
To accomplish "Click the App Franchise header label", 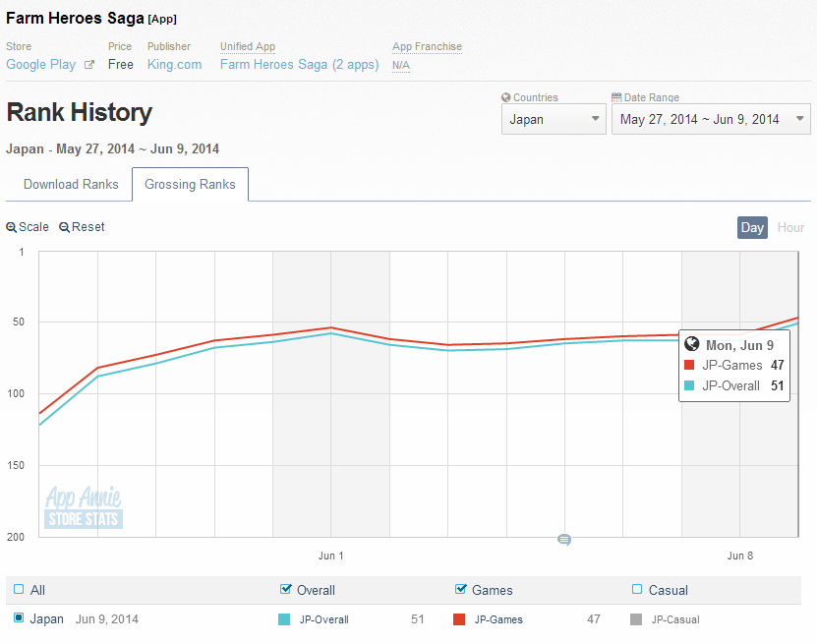I will coord(428,46).
